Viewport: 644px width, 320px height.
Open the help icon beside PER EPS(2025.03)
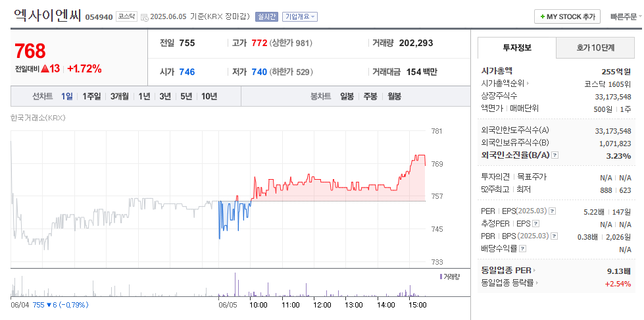pos(553,211)
